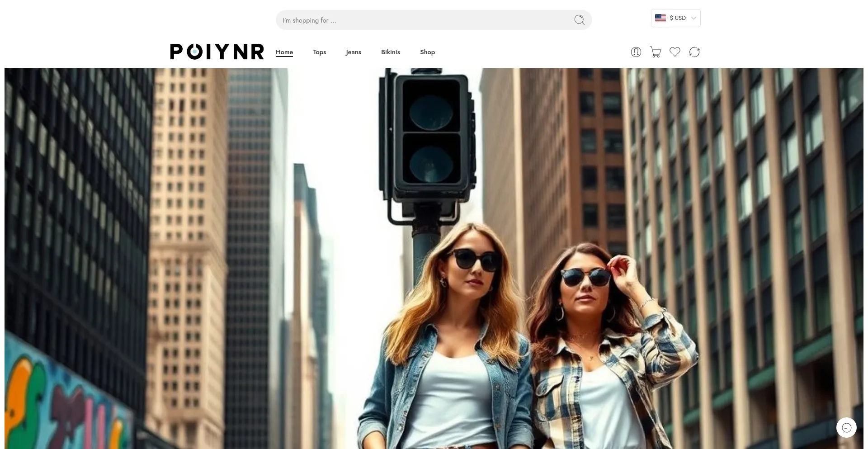Open account profile from header
Screen dimensions: 868x449
coord(636,52)
